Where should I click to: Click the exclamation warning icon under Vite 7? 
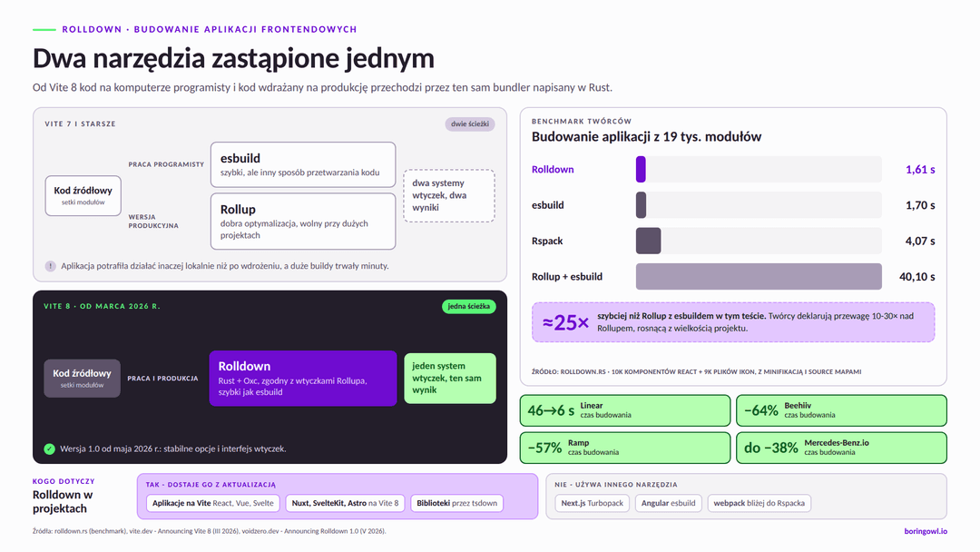tap(50, 266)
